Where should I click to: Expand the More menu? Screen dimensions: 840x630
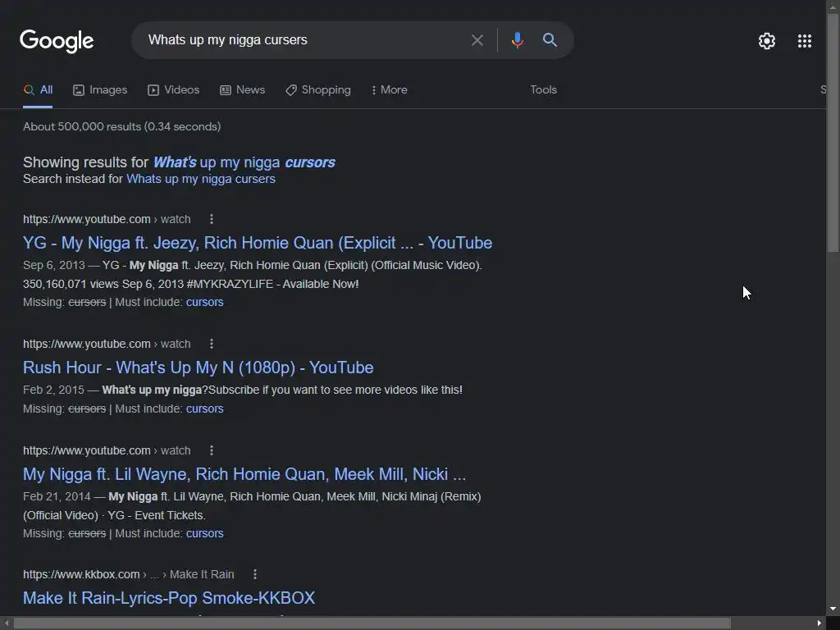tap(390, 90)
